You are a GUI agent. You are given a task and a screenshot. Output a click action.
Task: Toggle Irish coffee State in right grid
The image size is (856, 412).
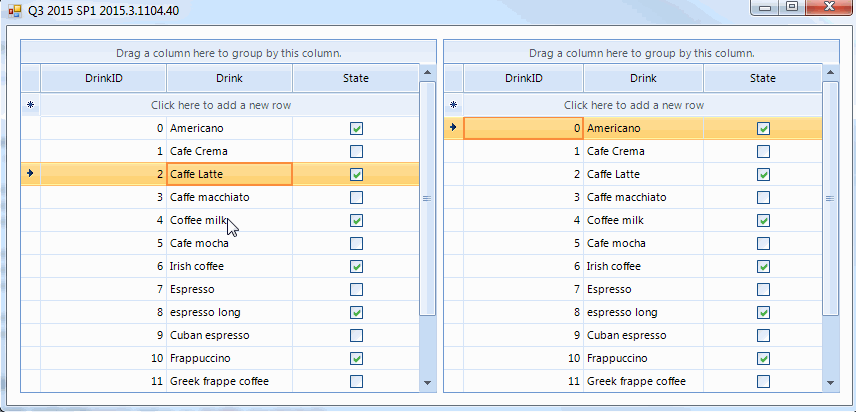click(x=764, y=267)
